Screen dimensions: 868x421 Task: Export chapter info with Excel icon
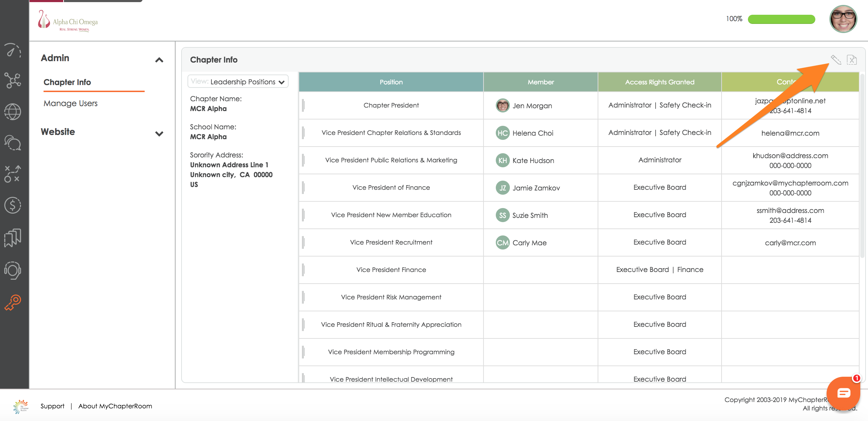852,60
